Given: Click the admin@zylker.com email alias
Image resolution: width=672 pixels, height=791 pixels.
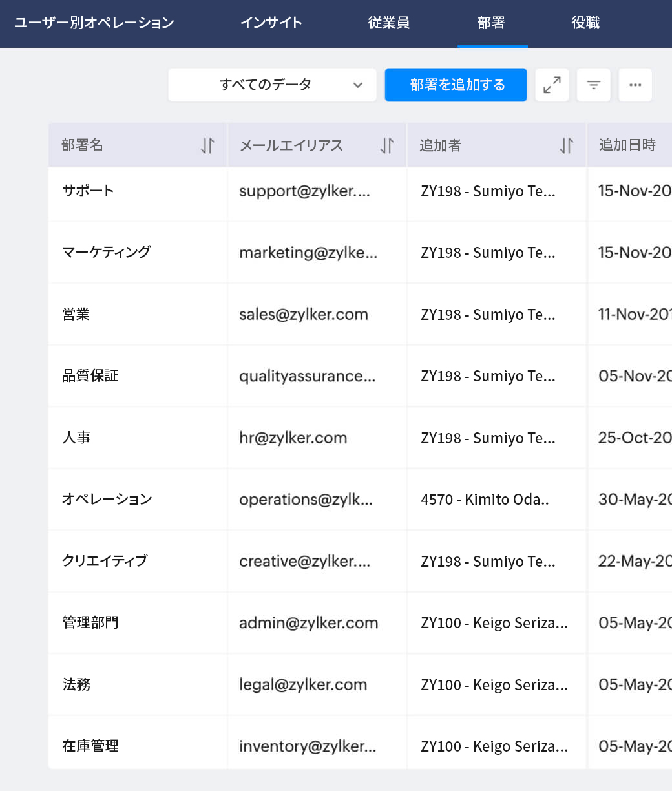Looking at the screenshot, I should 308,622.
